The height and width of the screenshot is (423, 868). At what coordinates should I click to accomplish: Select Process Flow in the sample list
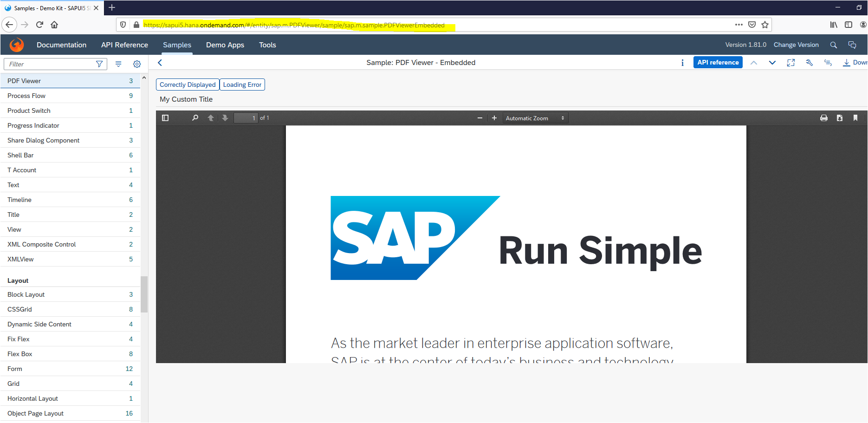[70, 96]
